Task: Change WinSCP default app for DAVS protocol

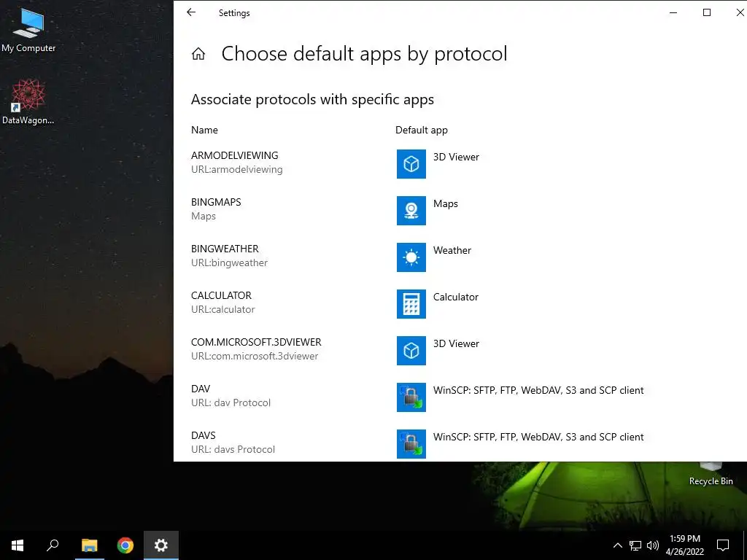Action: pos(538,437)
